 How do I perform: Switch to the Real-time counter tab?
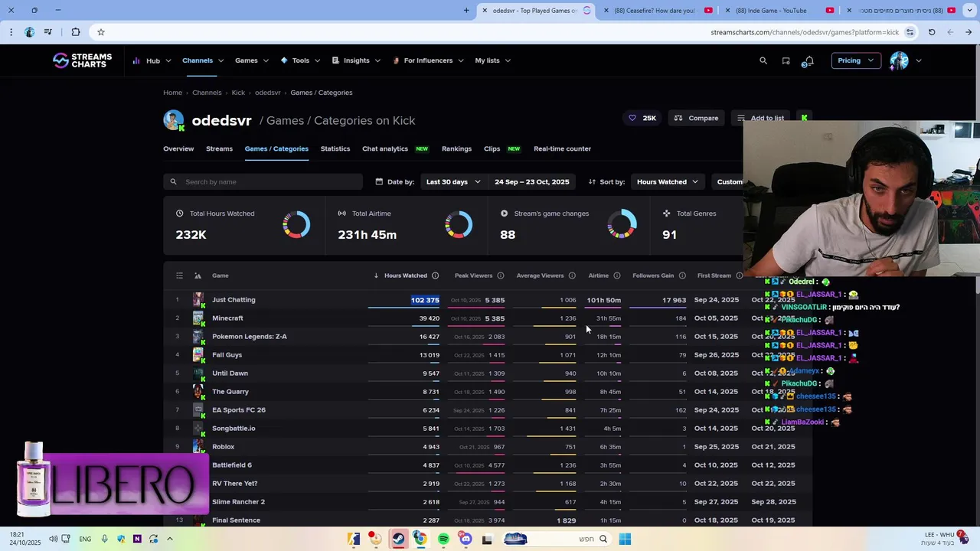562,148
